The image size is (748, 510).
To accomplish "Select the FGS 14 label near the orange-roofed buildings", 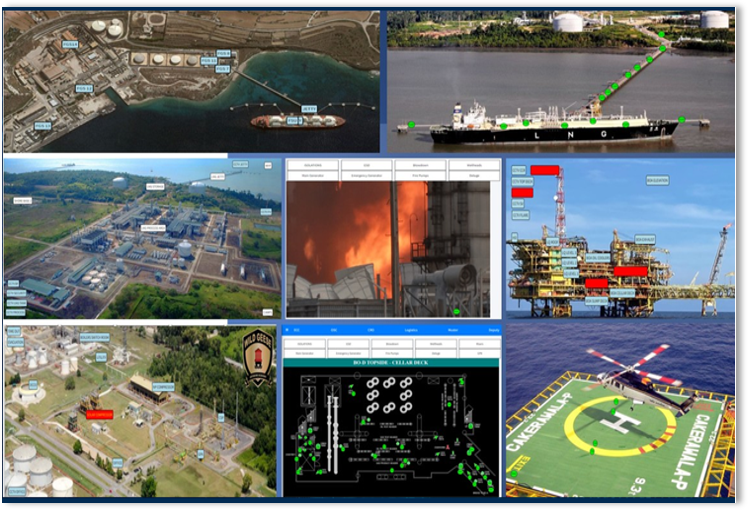I will click(70, 44).
